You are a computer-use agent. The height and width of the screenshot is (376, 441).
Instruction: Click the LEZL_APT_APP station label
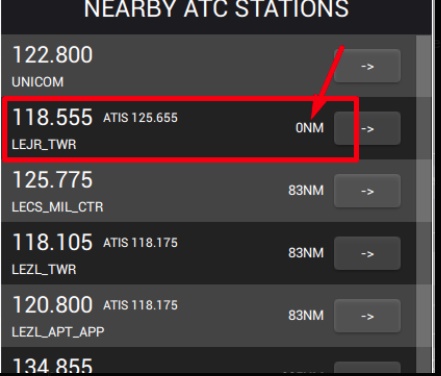tap(58, 332)
